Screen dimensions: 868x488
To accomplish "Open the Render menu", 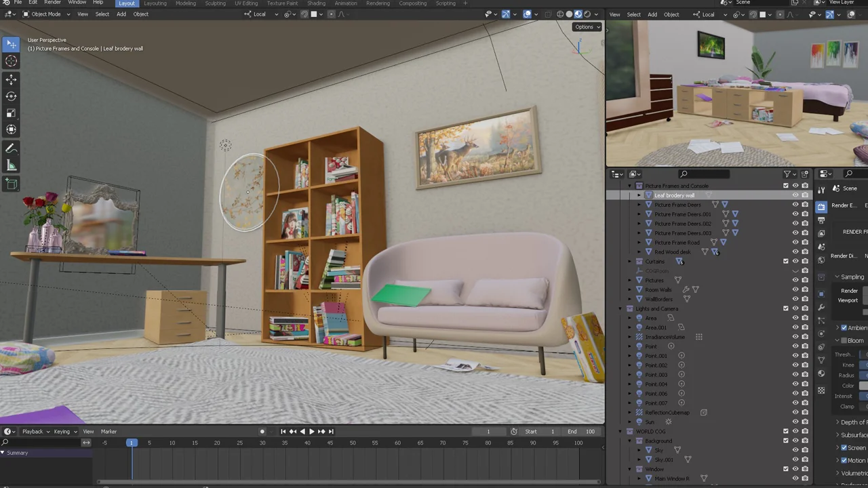I will click(52, 3).
